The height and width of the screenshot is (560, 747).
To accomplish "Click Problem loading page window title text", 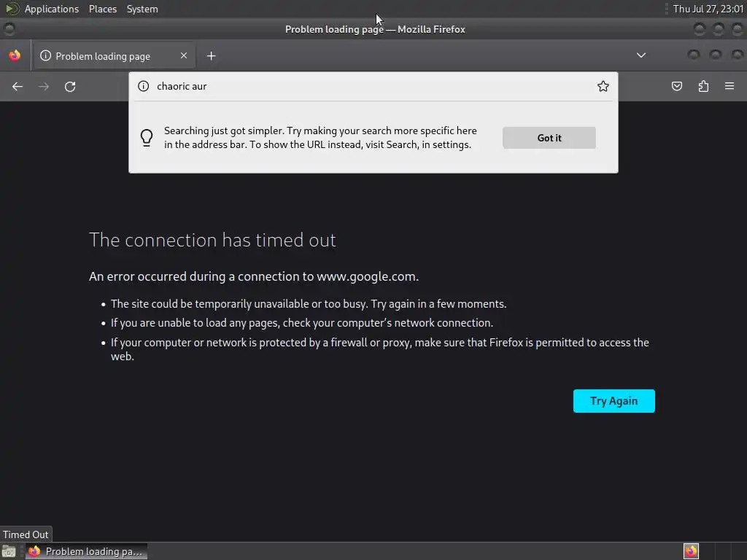I will click(375, 29).
